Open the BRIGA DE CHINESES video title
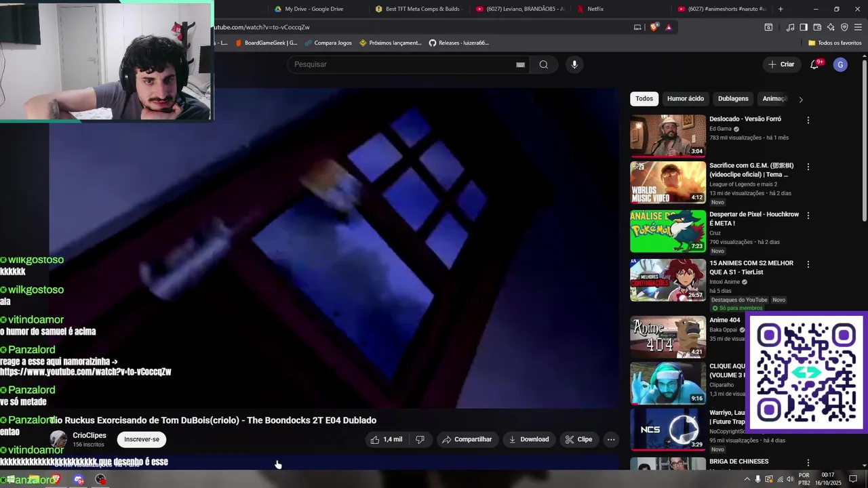 [739, 462]
